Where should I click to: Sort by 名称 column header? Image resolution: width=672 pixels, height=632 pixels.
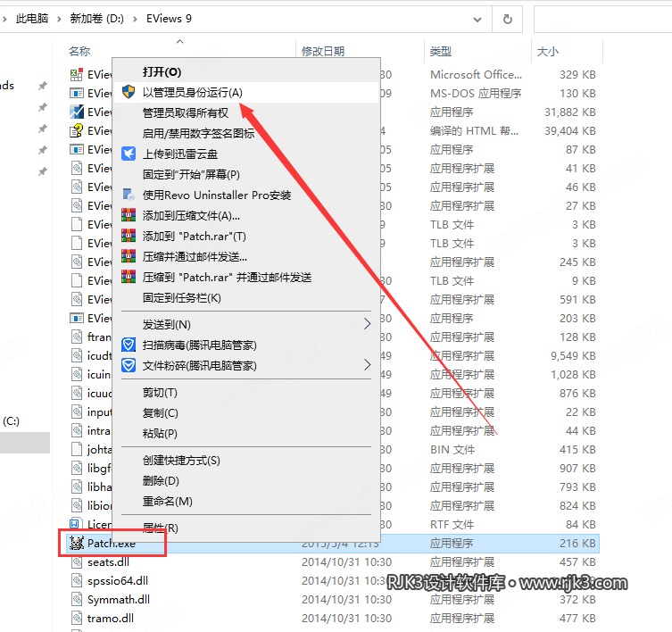(x=79, y=51)
